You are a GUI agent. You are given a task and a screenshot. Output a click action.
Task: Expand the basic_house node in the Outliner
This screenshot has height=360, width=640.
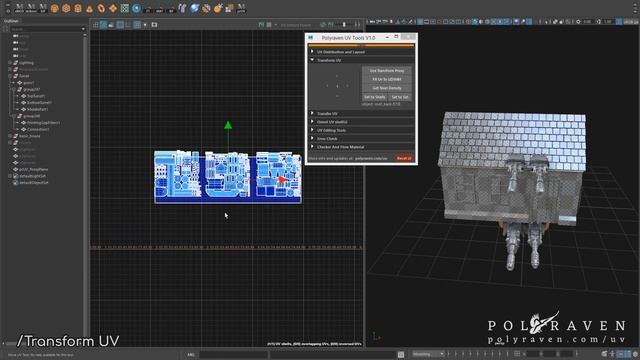point(10,136)
